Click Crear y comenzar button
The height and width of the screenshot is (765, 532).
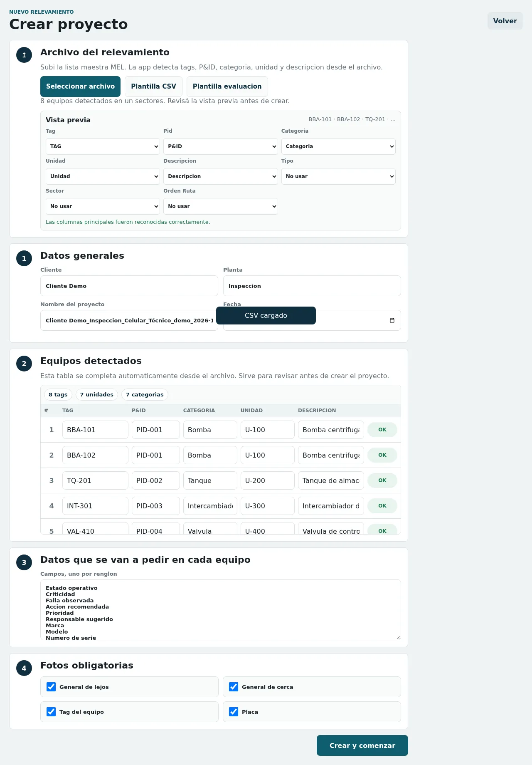point(362,745)
